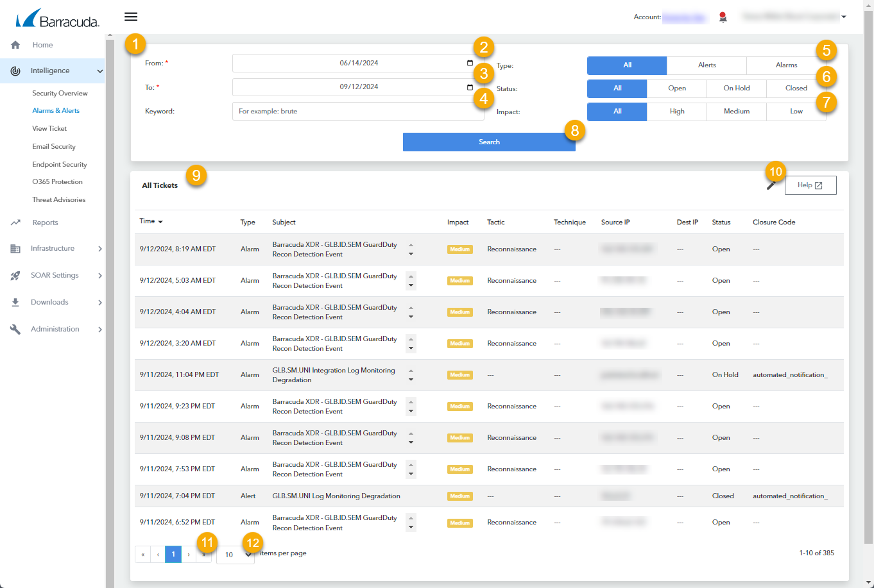Open the hamburger menu icon
This screenshot has width=874, height=588.
pyautogui.click(x=131, y=17)
